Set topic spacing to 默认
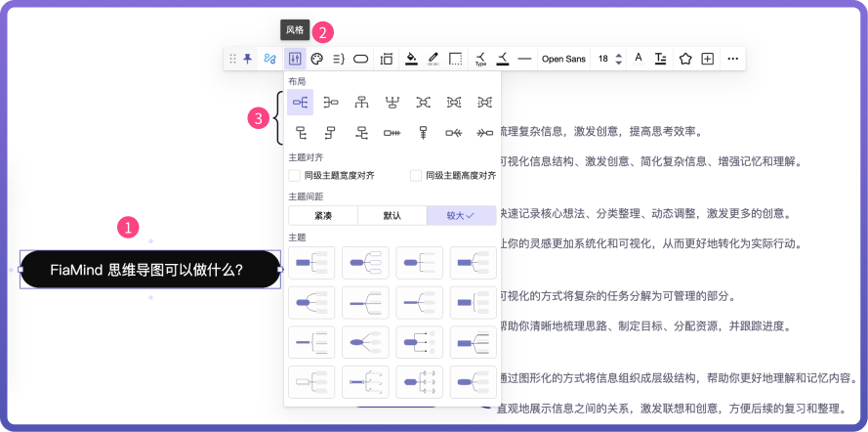The height and width of the screenshot is (432, 868). point(392,215)
